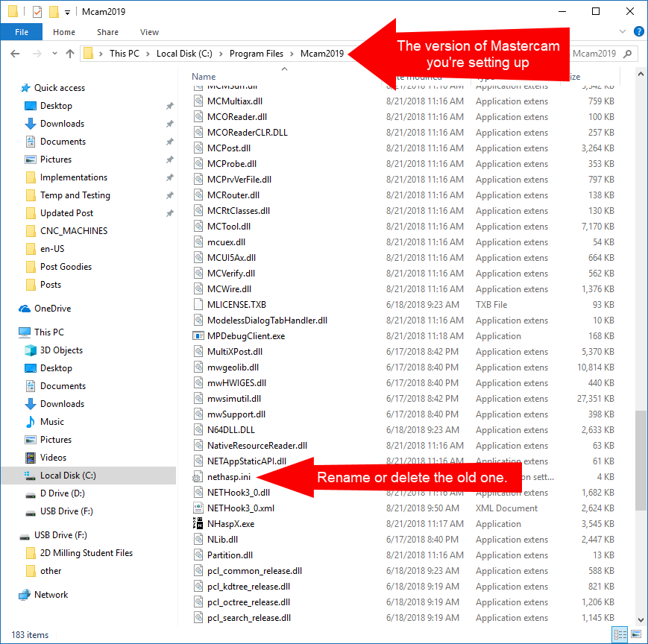648x644 pixels.
Task: Select USB Drive (F:) under This PC
Action: [66, 511]
